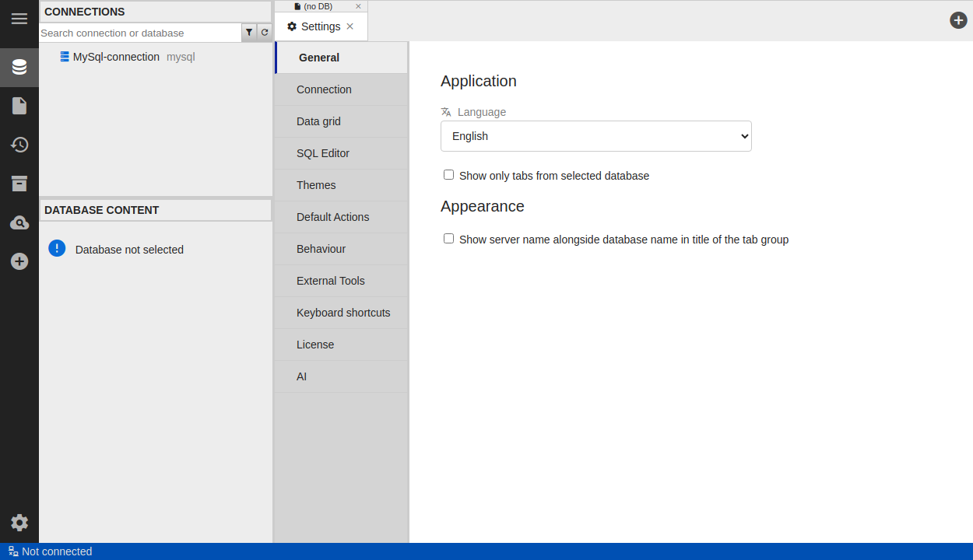The width and height of the screenshot is (973, 560).
Task: Open the saved files sidebar icon
Action: 19,106
